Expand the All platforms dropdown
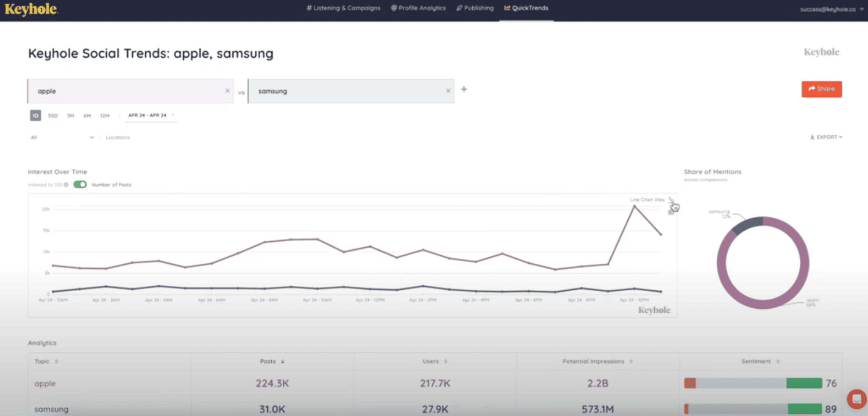The width and height of the screenshot is (868, 416). (x=62, y=137)
